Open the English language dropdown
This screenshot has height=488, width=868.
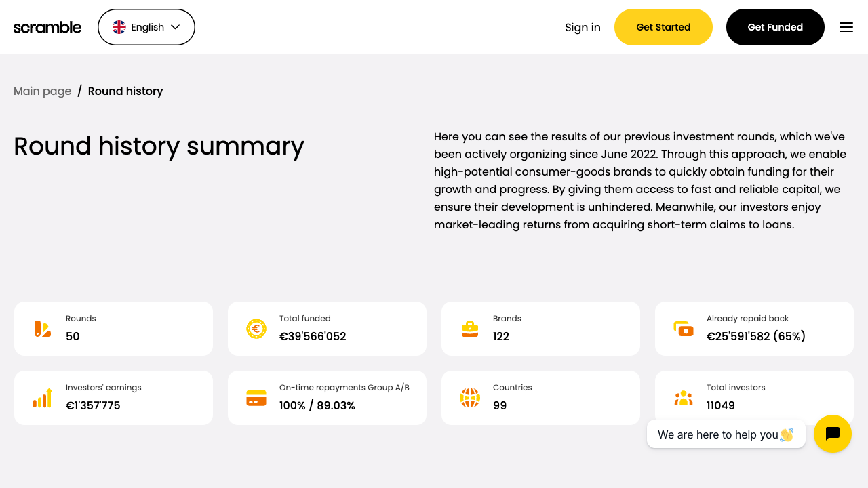146,27
